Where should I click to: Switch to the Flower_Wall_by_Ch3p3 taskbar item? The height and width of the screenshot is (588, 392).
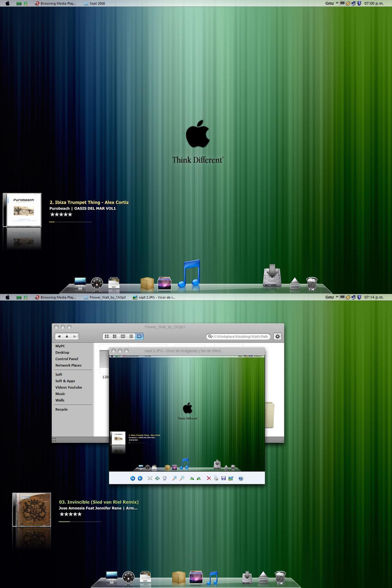click(x=105, y=297)
